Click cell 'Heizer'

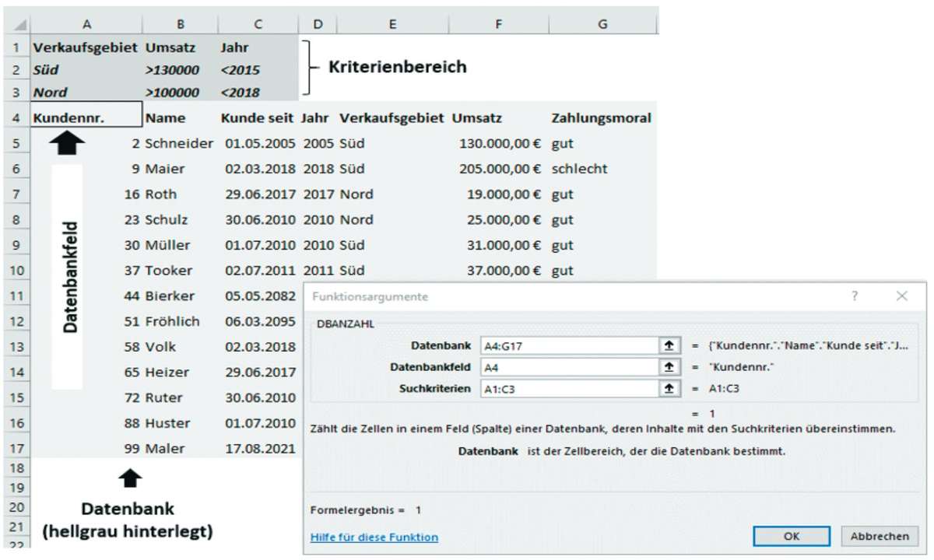[x=181, y=373]
